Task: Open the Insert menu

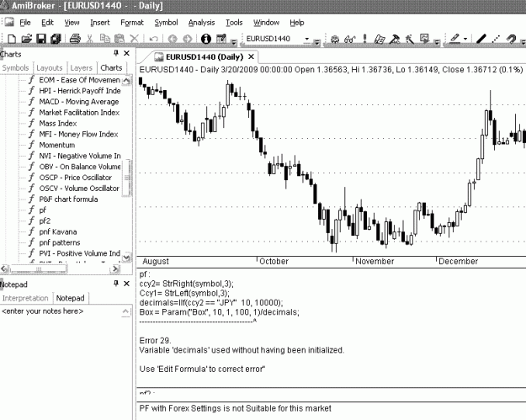Action: 100,23
